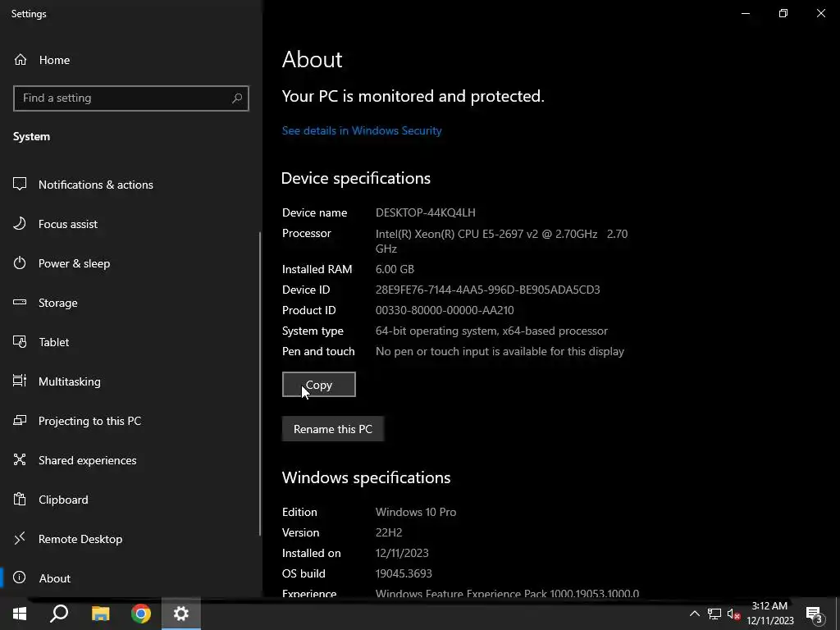Open the Storage drive icon

20,302
